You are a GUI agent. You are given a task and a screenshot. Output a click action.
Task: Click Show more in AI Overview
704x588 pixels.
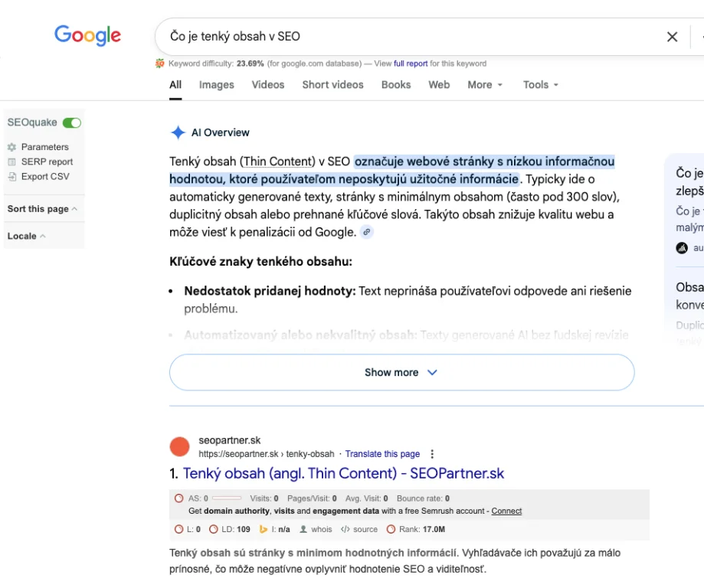(x=401, y=373)
